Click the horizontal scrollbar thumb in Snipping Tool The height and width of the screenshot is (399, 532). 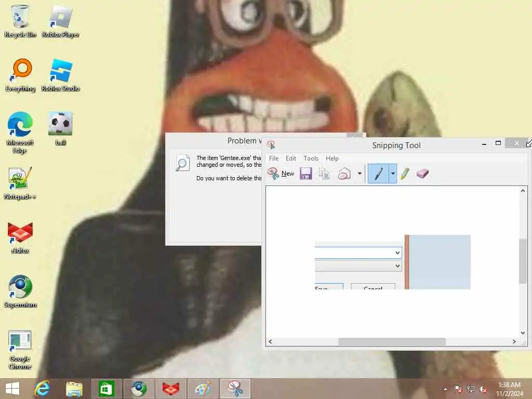(392, 342)
